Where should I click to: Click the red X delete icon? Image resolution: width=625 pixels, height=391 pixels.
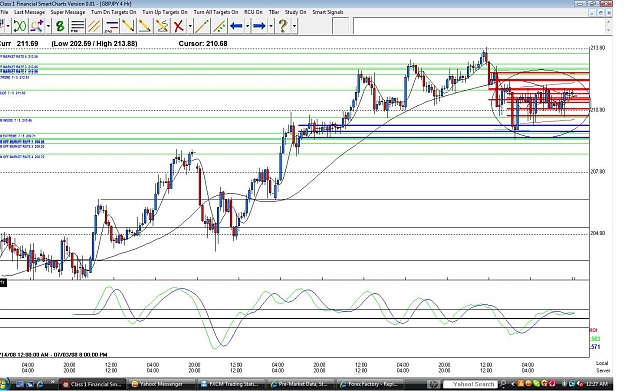click(179, 26)
